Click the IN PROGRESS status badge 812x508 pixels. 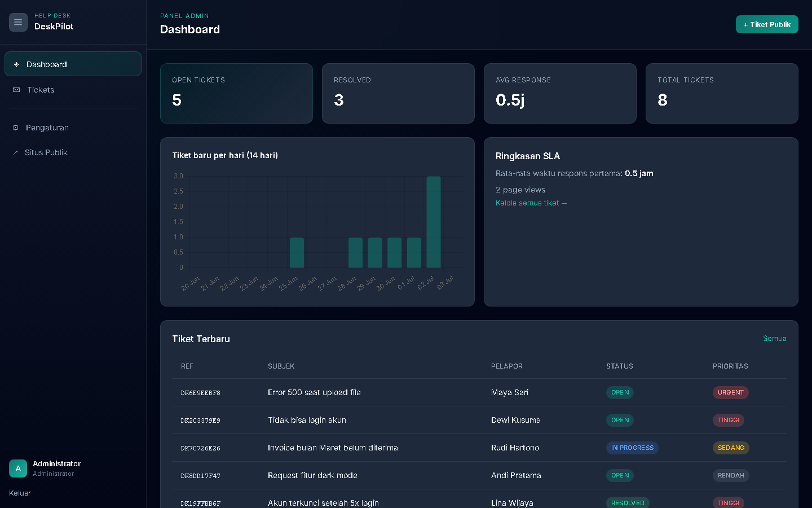click(632, 448)
